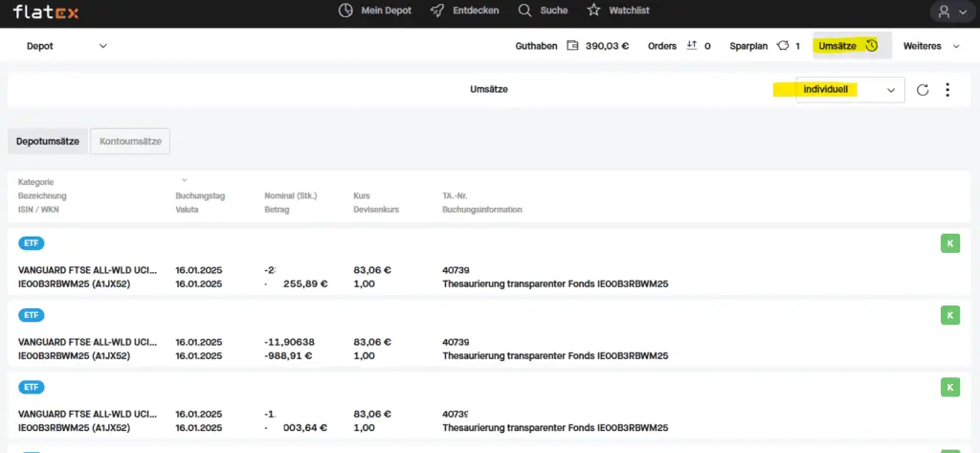Image resolution: width=980 pixels, height=453 pixels.
Task: Open the three-dot options menu
Action: point(947,90)
